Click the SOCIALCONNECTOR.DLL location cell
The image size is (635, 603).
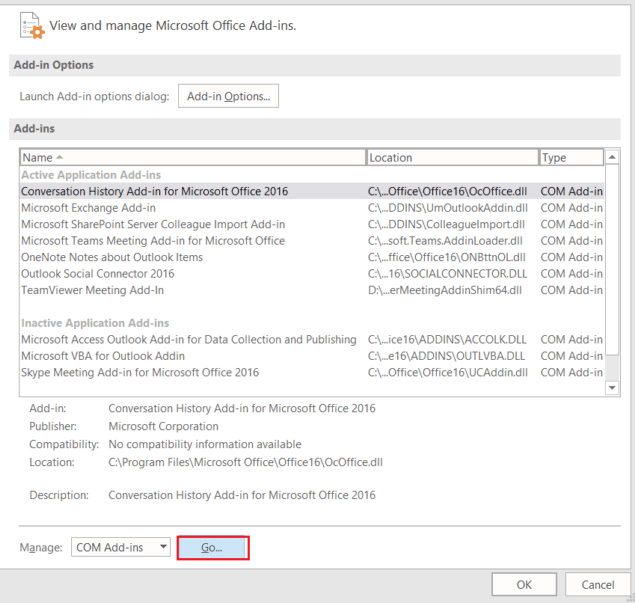(447, 274)
